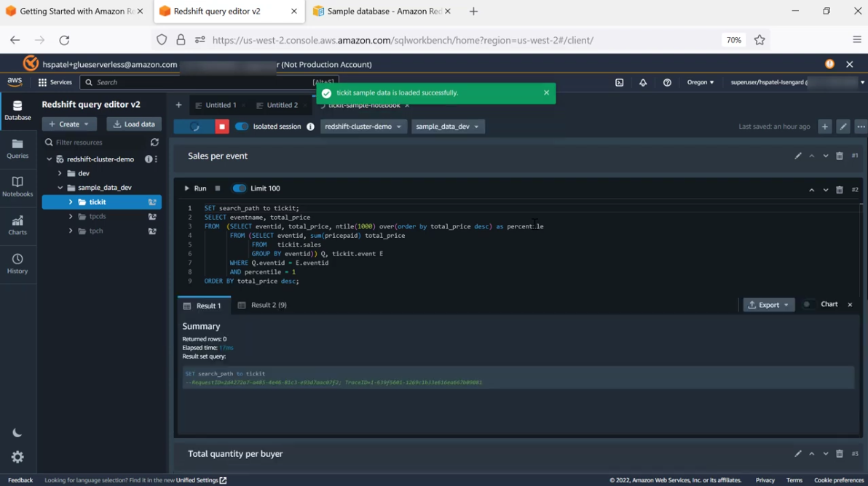Open AWS help question mark icon

coord(667,82)
